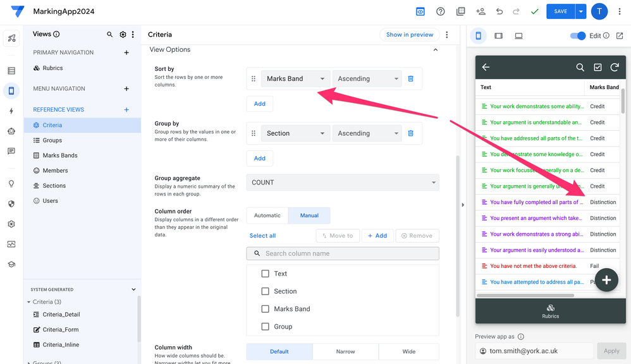The image size is (631, 364).
Task: Switch preview to mobile device
Action: pyautogui.click(x=478, y=36)
